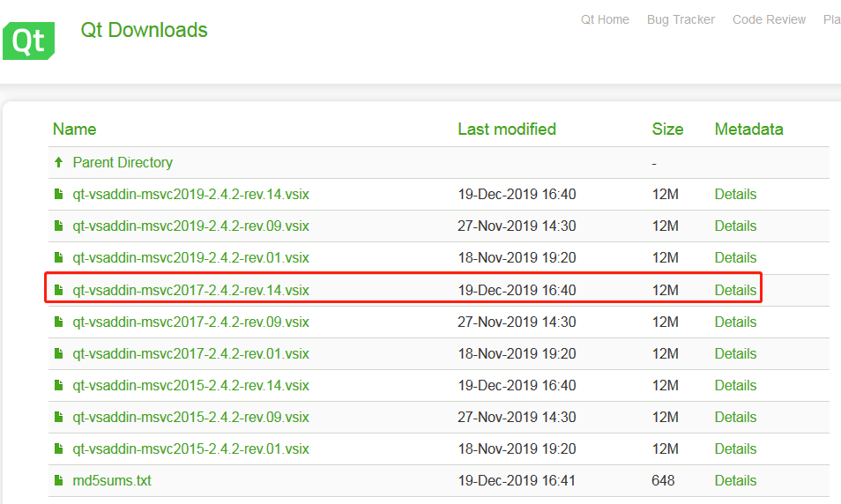Click the green Qt logo
Image resolution: width=841 pixels, height=504 pixels.
click(x=28, y=41)
